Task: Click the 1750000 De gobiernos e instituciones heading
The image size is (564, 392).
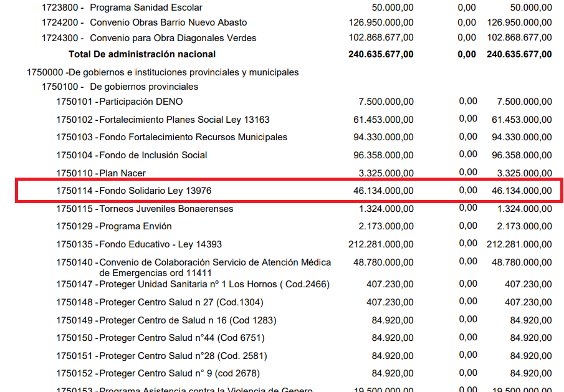Action: (163, 72)
